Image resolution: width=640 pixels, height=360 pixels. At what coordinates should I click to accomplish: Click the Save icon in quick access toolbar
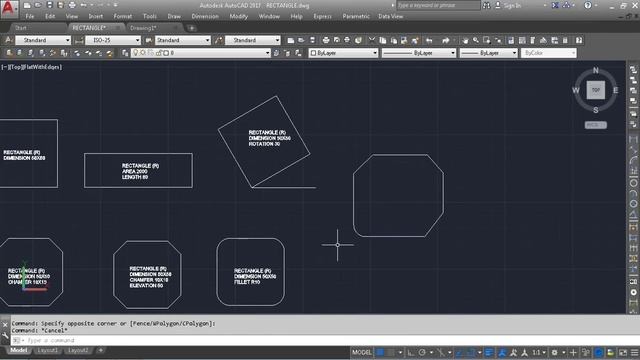(x=49, y=5)
